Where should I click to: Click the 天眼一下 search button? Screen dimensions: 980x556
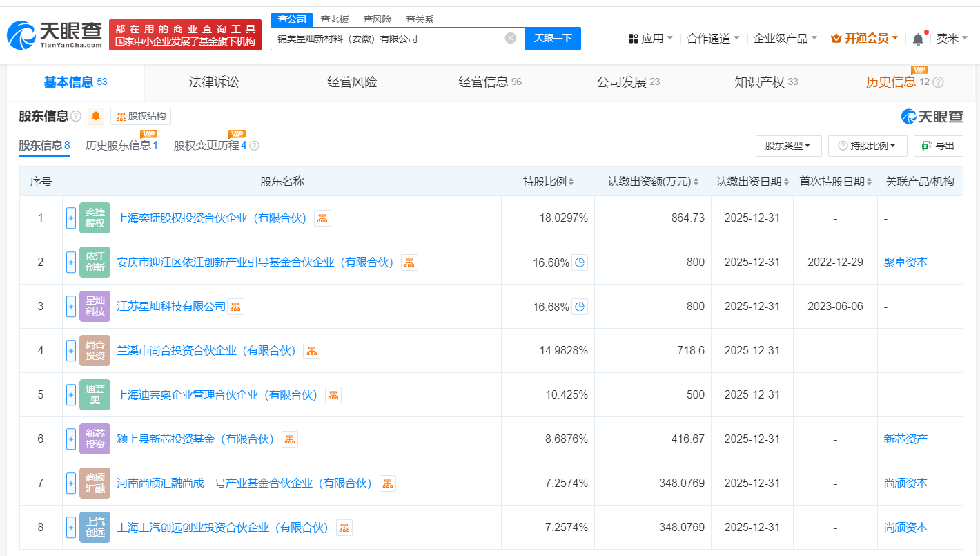[x=553, y=39]
